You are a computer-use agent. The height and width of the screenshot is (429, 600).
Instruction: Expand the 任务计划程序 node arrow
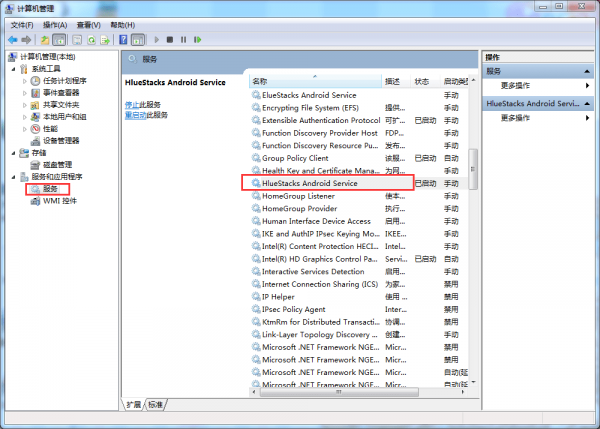click(25, 81)
